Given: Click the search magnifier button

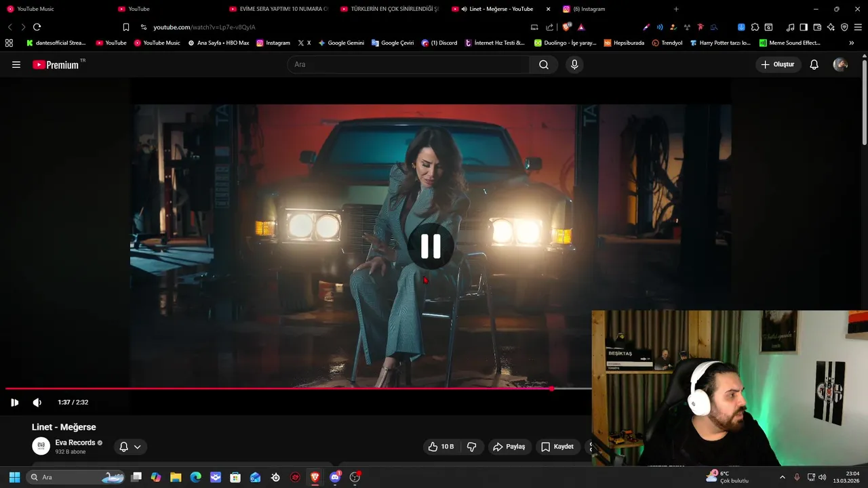Looking at the screenshot, I should pos(544,64).
